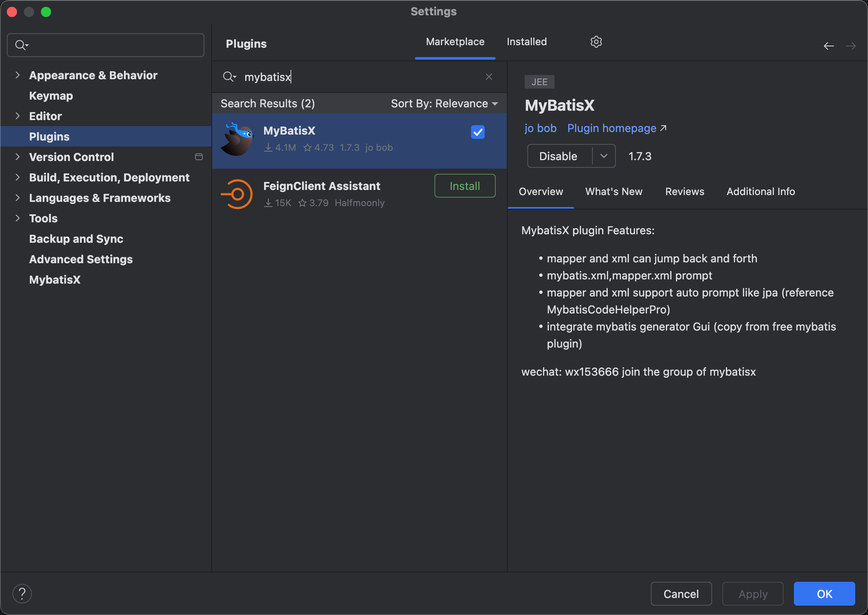The image size is (868, 615).
Task: Open the help question mark icon
Action: click(x=22, y=593)
